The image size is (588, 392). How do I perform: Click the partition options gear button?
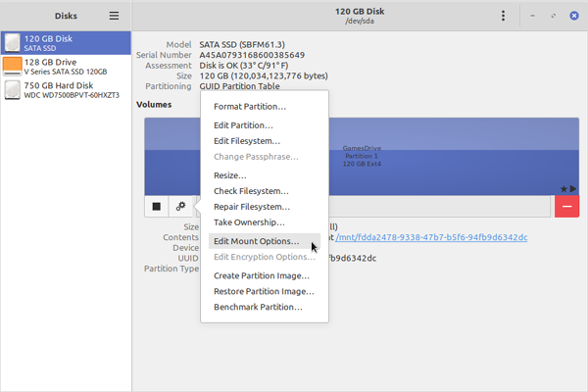[x=180, y=206]
